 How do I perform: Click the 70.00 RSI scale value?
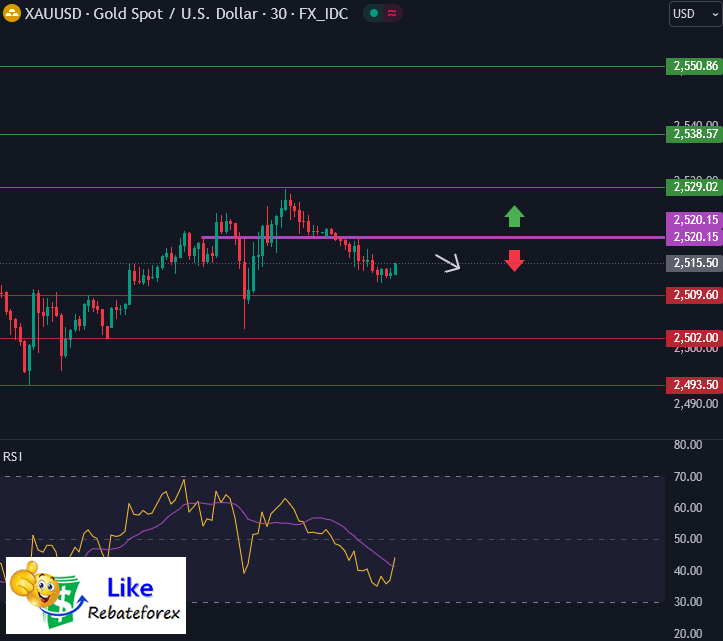688,477
